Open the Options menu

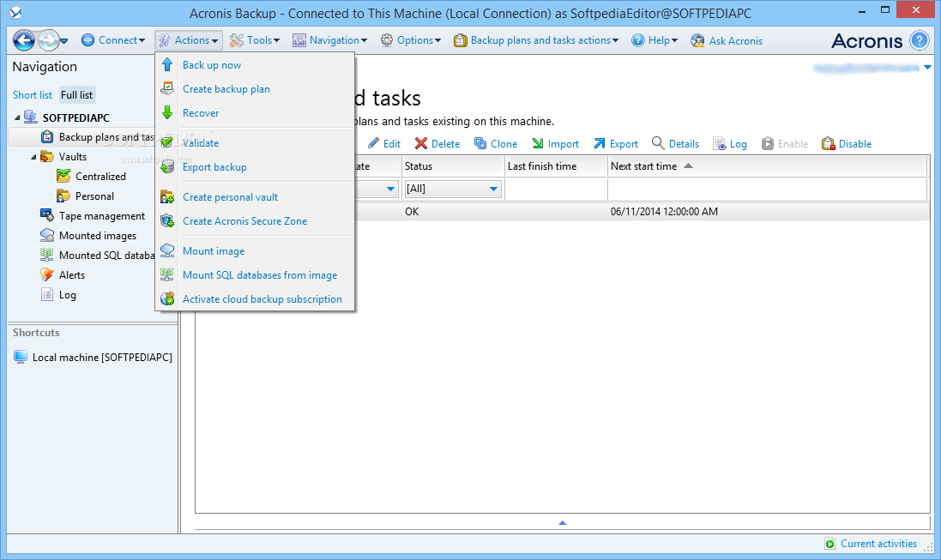[411, 40]
